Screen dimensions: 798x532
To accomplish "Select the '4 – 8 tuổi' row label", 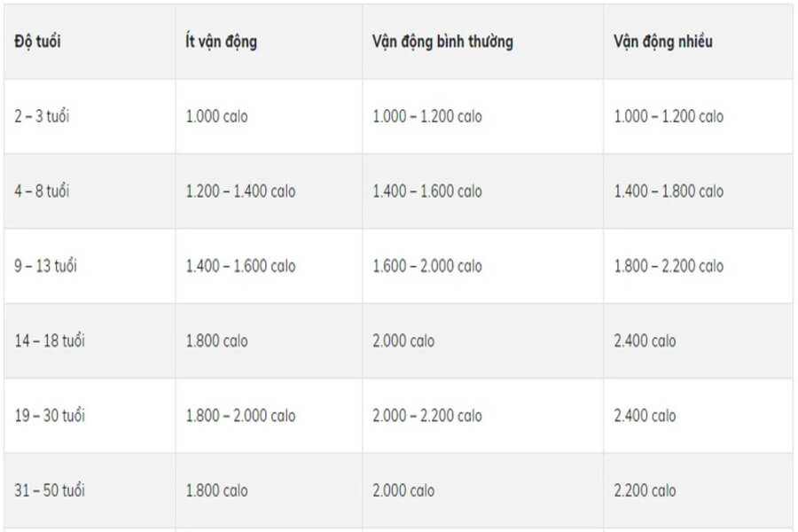I will click(x=42, y=192).
